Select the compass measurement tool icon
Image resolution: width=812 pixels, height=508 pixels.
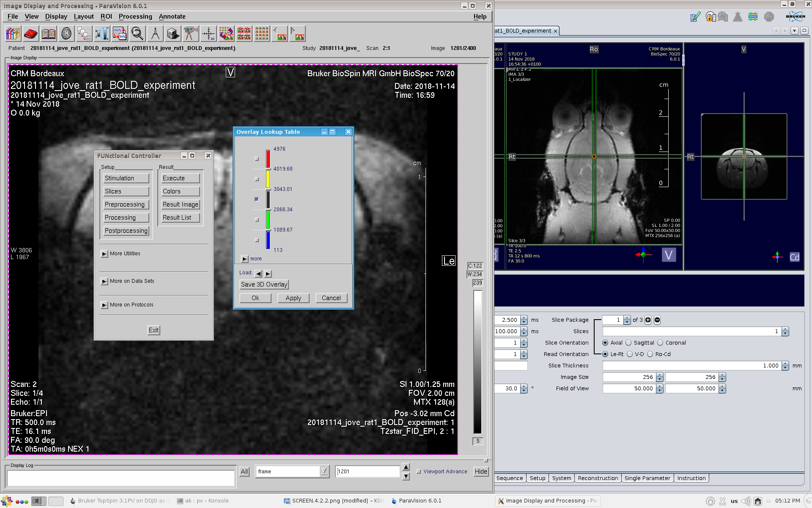click(155, 33)
